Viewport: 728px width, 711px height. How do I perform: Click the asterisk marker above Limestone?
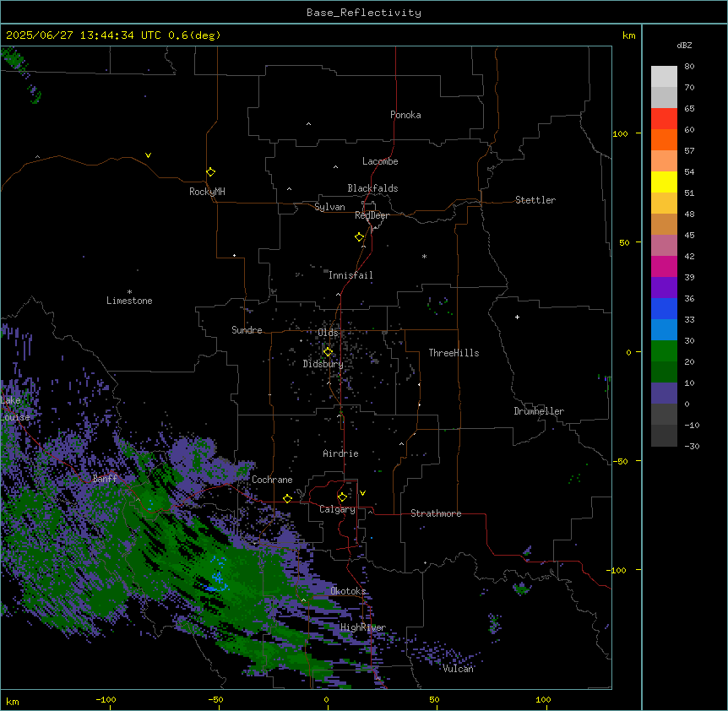point(129,292)
